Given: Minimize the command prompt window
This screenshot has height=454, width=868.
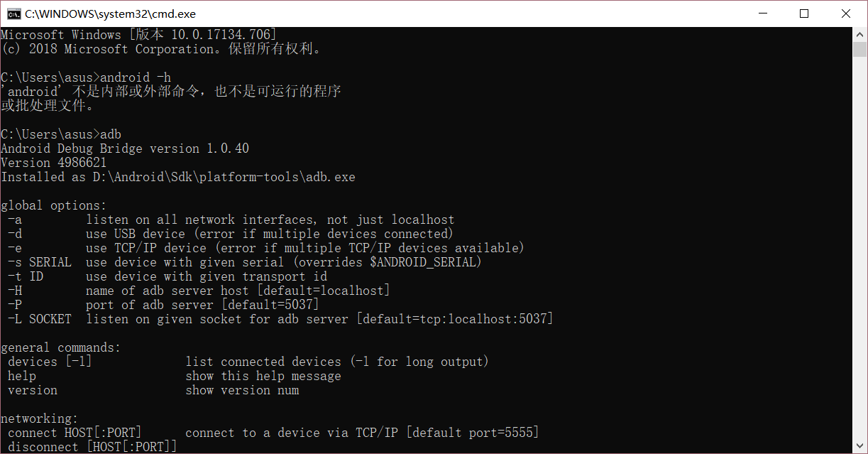Looking at the screenshot, I should (x=763, y=13).
